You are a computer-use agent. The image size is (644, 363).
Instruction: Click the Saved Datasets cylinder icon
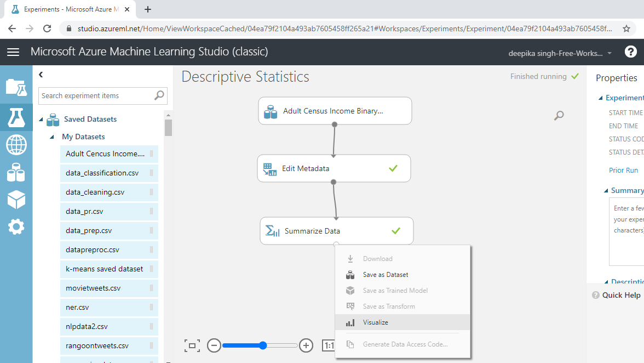click(53, 120)
